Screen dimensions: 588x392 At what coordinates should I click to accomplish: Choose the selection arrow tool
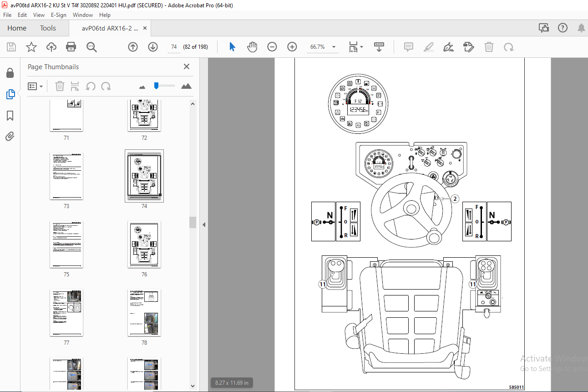coord(233,47)
